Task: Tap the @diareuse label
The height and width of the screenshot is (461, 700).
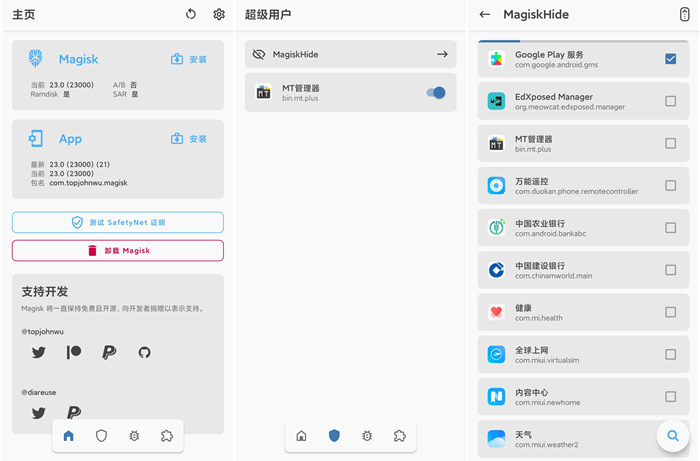Action: 39,392
